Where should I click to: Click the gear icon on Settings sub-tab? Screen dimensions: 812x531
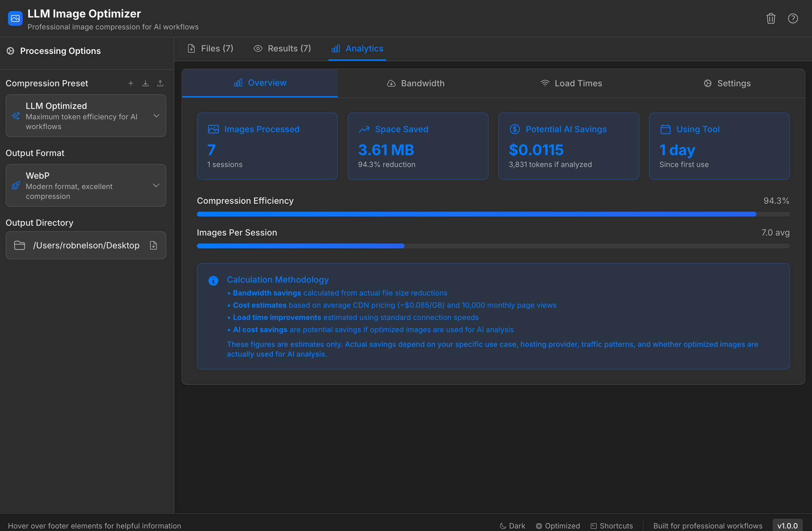click(x=708, y=83)
